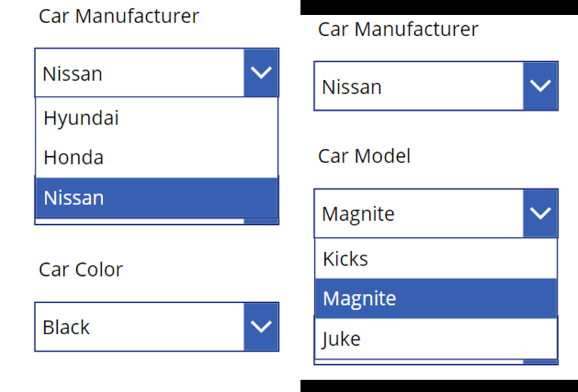
Task: Click the Car Color label text
Action: [81, 269]
